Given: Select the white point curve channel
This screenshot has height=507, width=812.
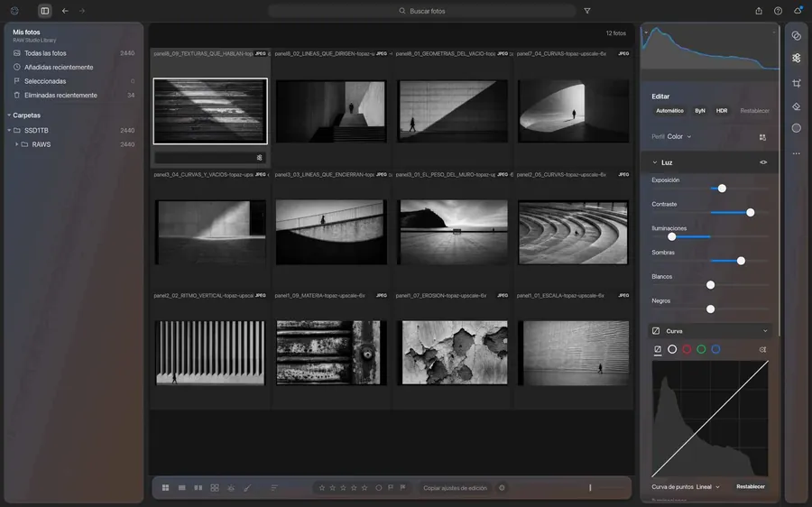Looking at the screenshot, I should [672, 349].
